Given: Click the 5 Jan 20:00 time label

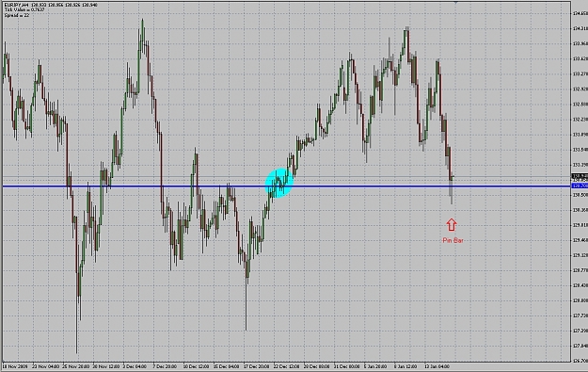Looking at the screenshot, I should point(376,366).
